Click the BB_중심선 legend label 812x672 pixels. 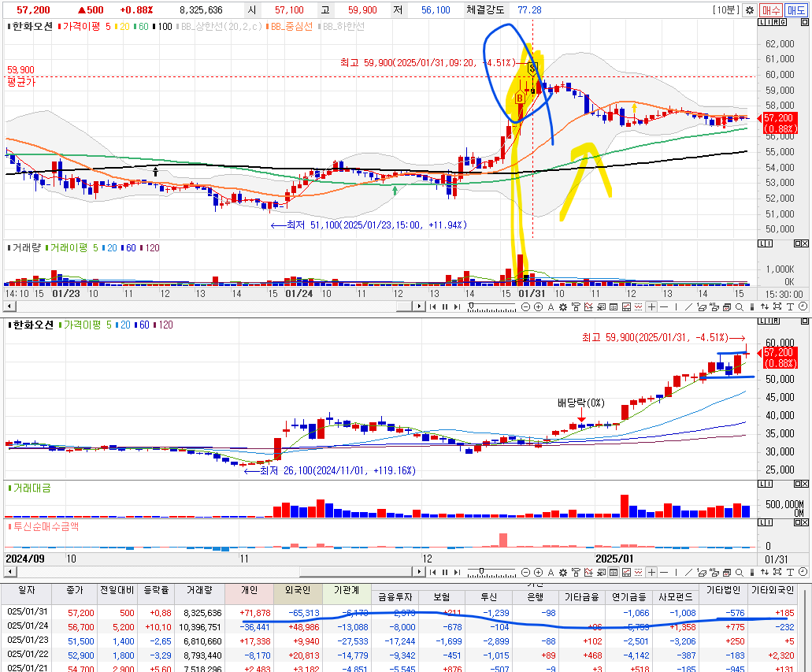click(x=292, y=27)
